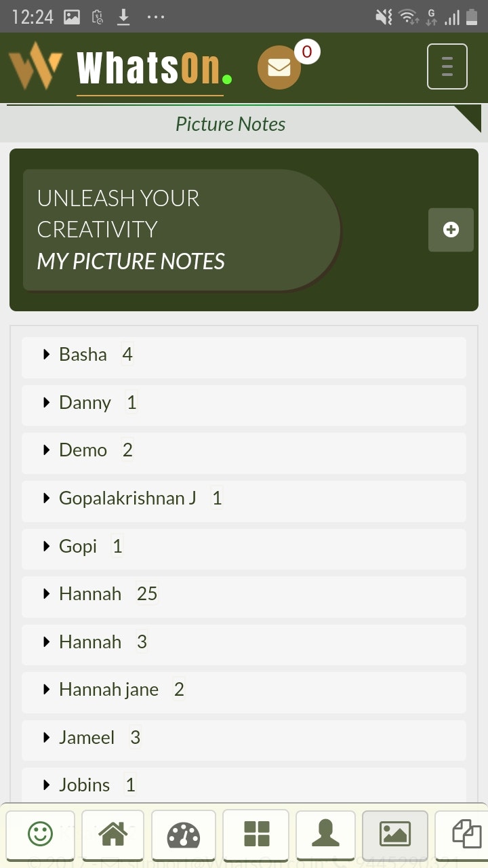The image size is (488, 868).
Task: Go to Home via the house icon
Action: point(113,833)
